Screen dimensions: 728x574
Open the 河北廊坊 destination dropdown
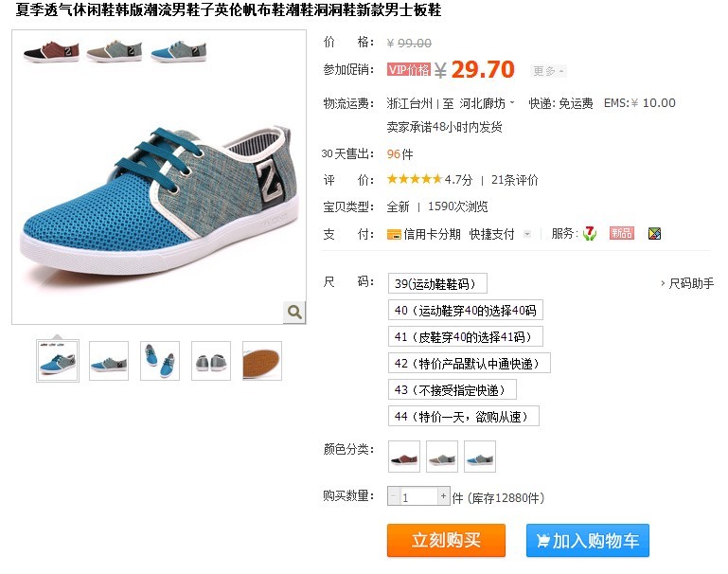click(487, 103)
